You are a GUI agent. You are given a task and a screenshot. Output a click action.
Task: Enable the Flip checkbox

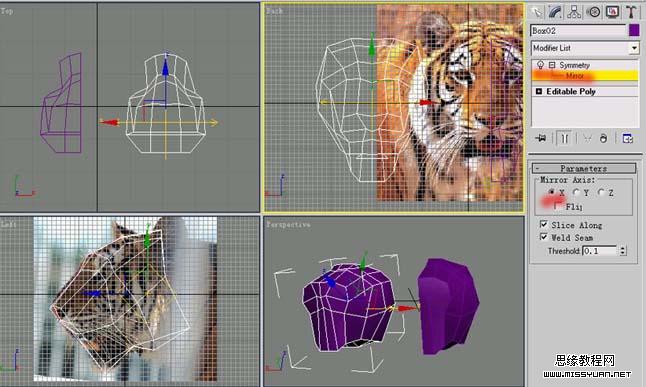tap(558, 206)
